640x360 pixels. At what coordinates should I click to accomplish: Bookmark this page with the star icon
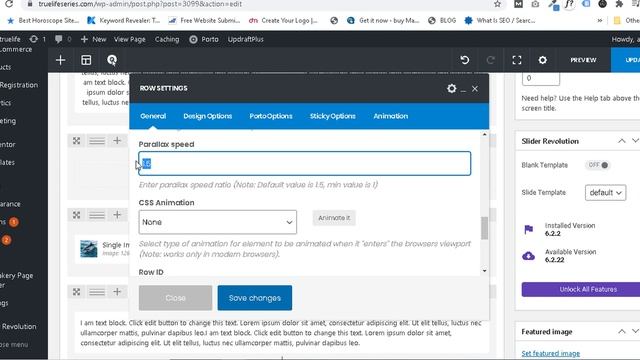pyautogui.click(x=497, y=4)
